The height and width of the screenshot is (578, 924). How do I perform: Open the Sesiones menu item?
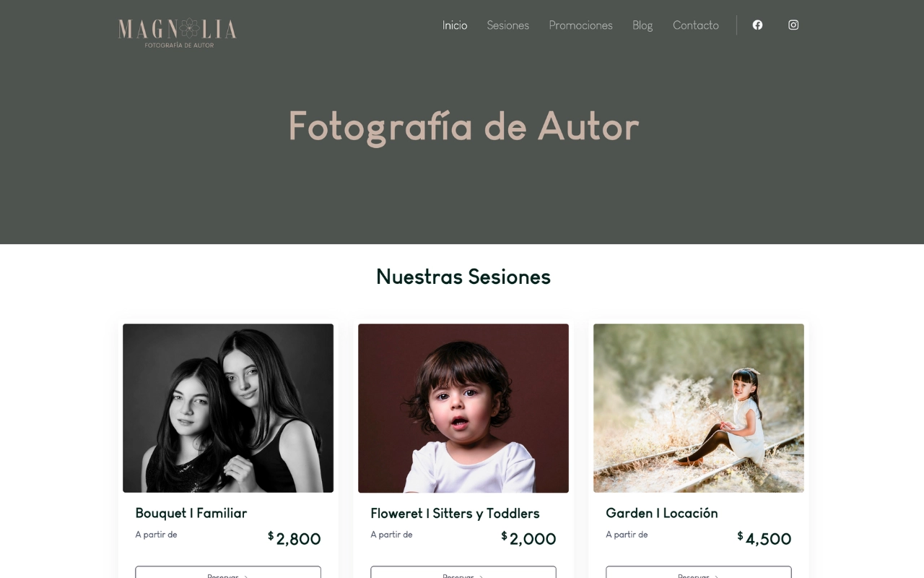coord(508,25)
